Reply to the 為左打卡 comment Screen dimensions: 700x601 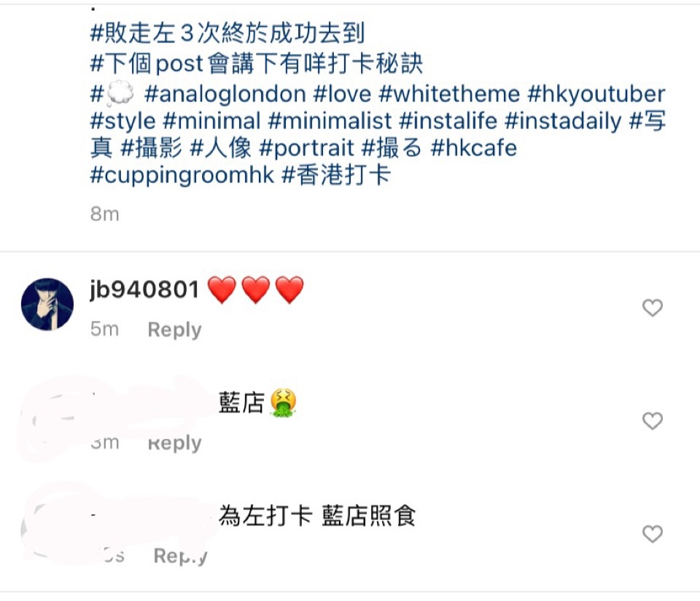(180, 556)
